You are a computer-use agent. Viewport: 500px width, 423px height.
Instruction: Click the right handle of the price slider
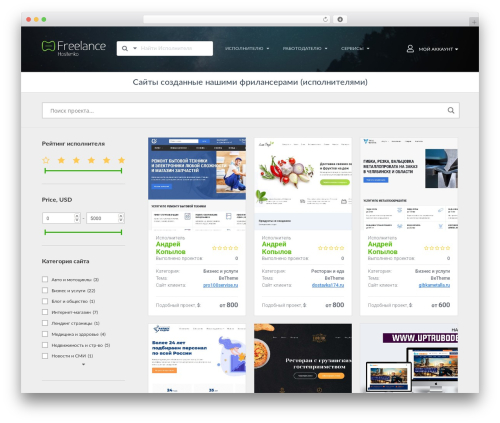[x=121, y=232]
